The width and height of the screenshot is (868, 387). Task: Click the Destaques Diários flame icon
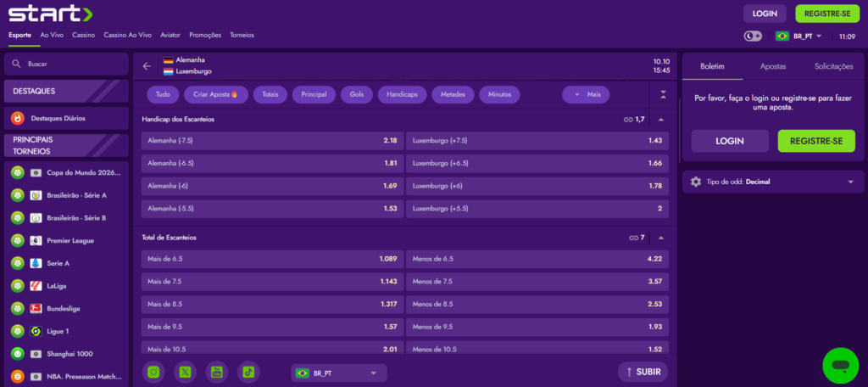(x=17, y=119)
